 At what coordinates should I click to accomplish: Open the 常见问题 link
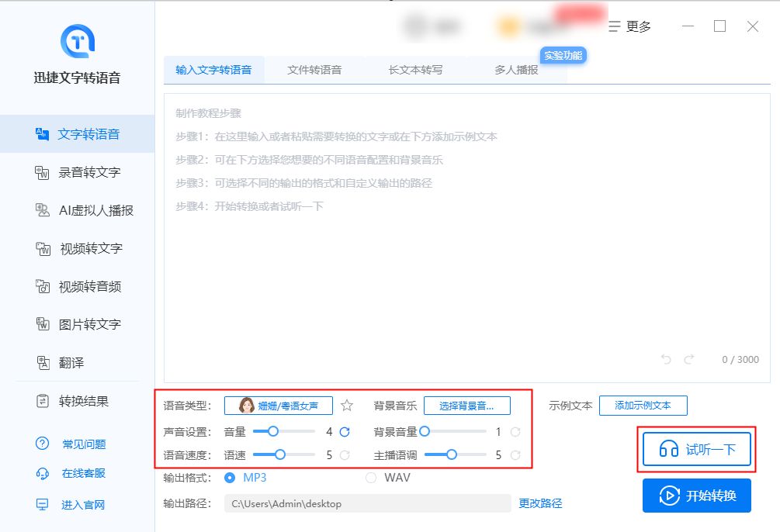84,444
